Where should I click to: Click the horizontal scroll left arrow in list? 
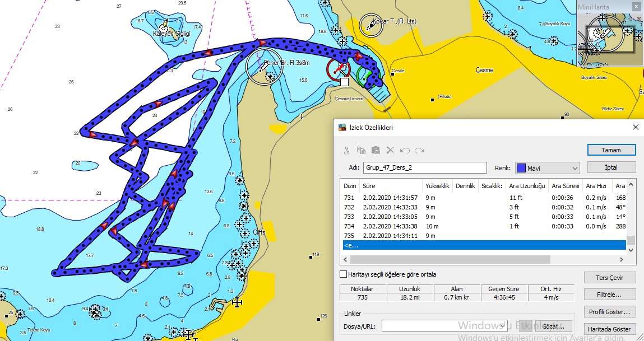(345, 259)
